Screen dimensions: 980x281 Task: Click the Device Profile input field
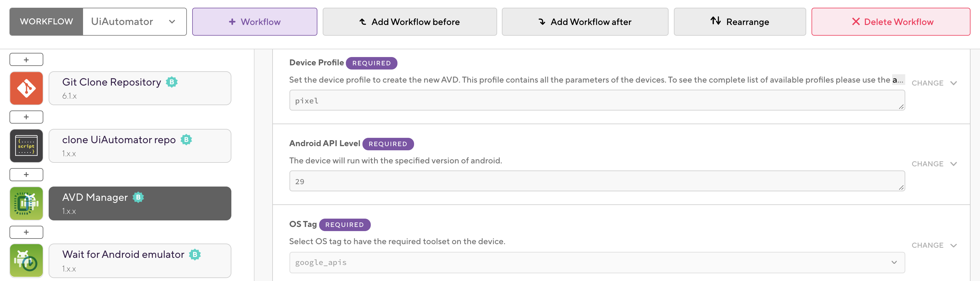tap(597, 100)
